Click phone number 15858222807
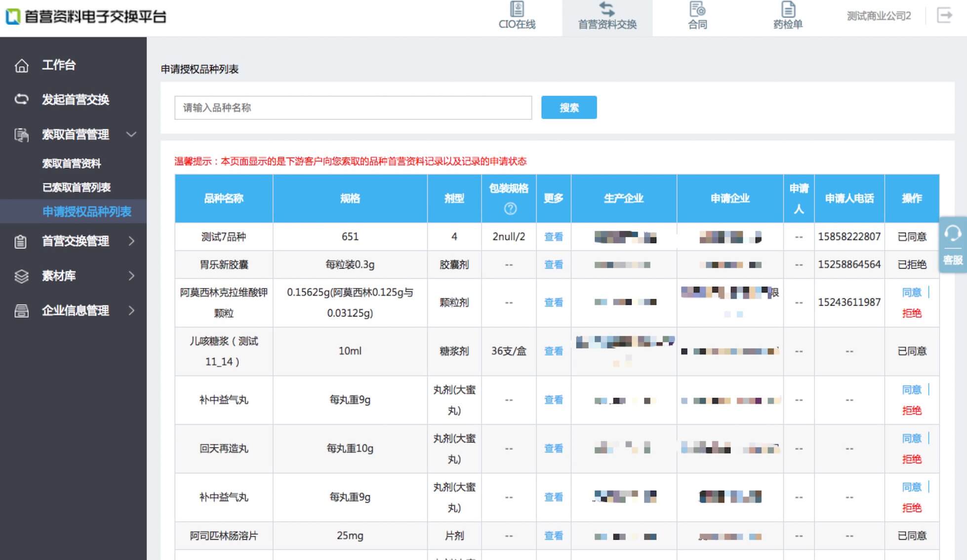 [x=849, y=237]
